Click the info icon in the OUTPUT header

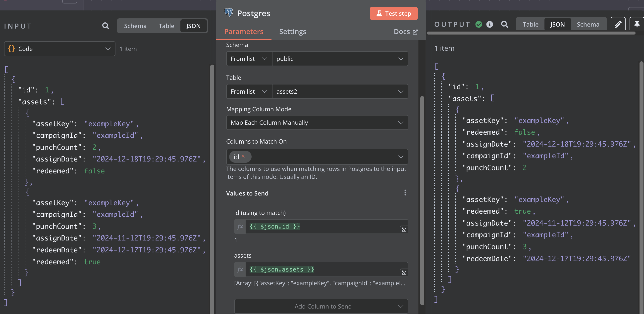[490, 24]
